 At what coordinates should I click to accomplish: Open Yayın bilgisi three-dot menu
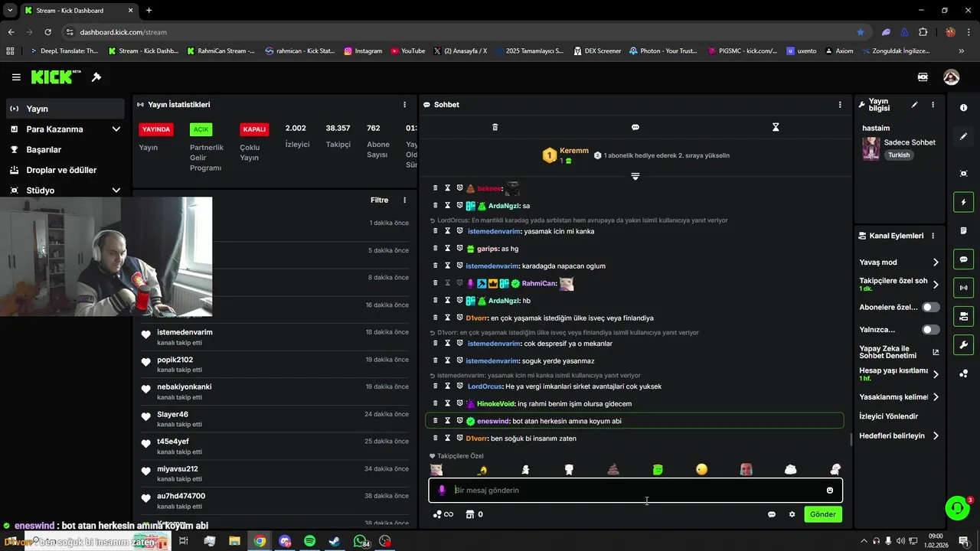933,105
